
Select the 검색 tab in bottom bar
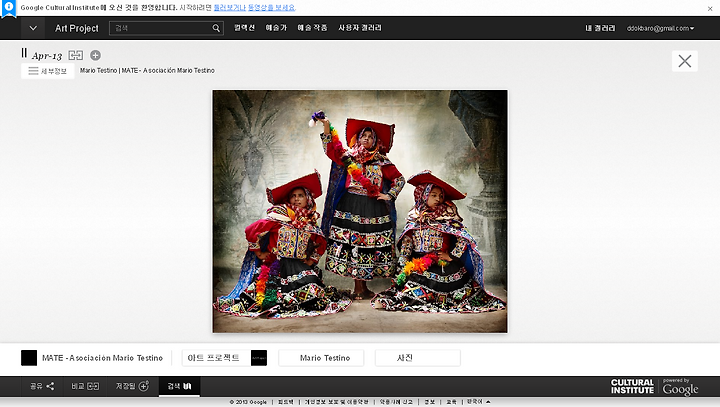179,386
